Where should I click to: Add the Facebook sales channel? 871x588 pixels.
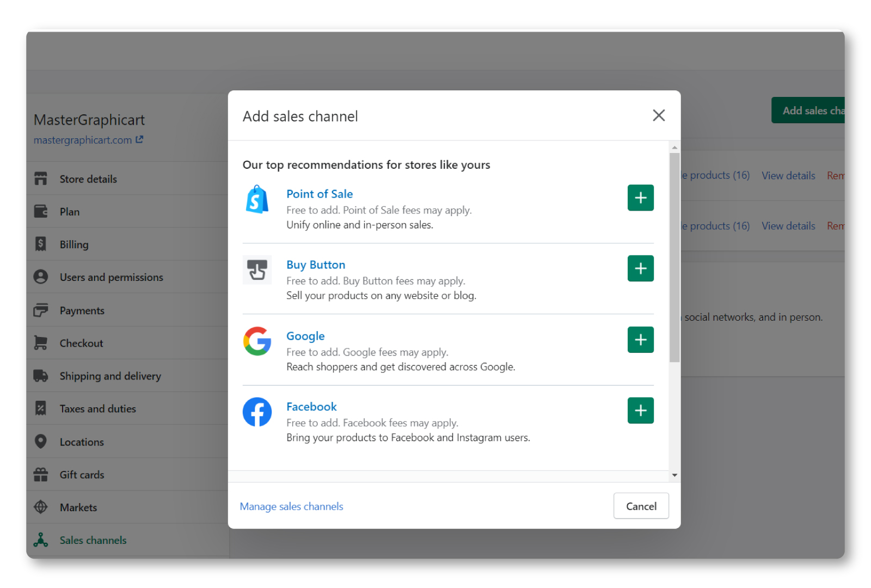[640, 411]
